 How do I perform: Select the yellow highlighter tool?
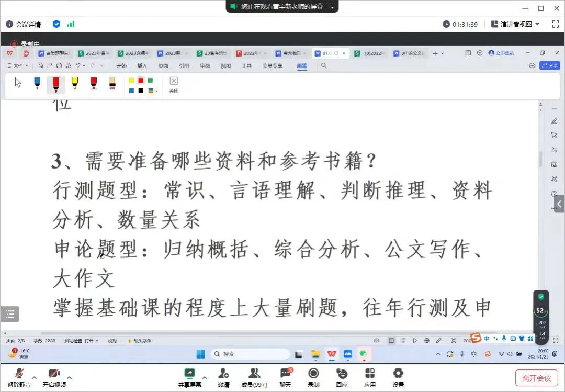75,83
